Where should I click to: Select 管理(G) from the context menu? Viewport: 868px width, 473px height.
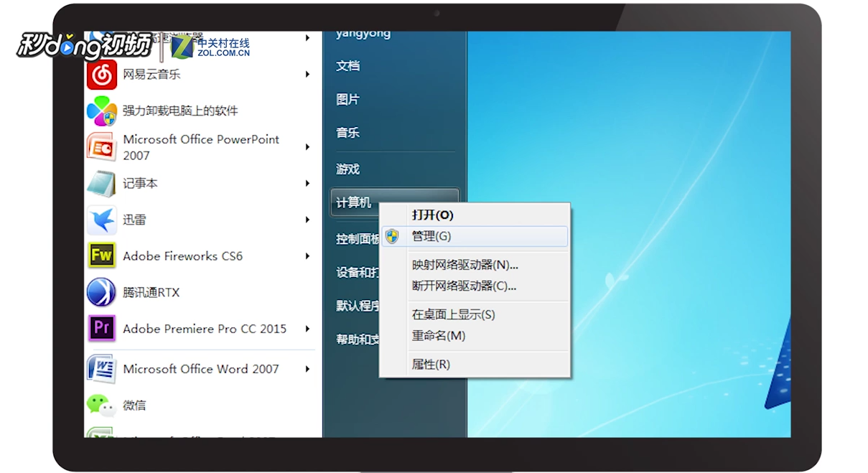click(x=475, y=236)
